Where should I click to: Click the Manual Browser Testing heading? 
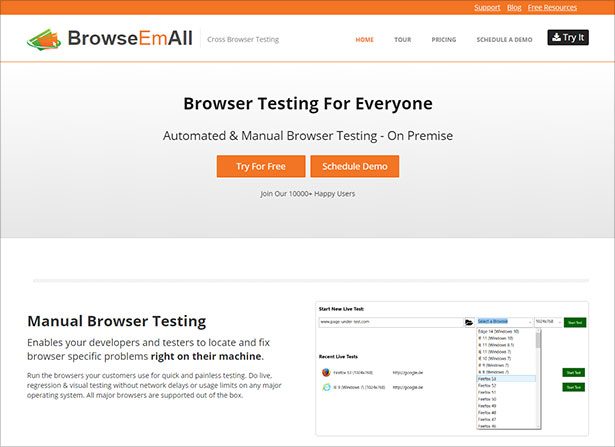click(x=116, y=321)
